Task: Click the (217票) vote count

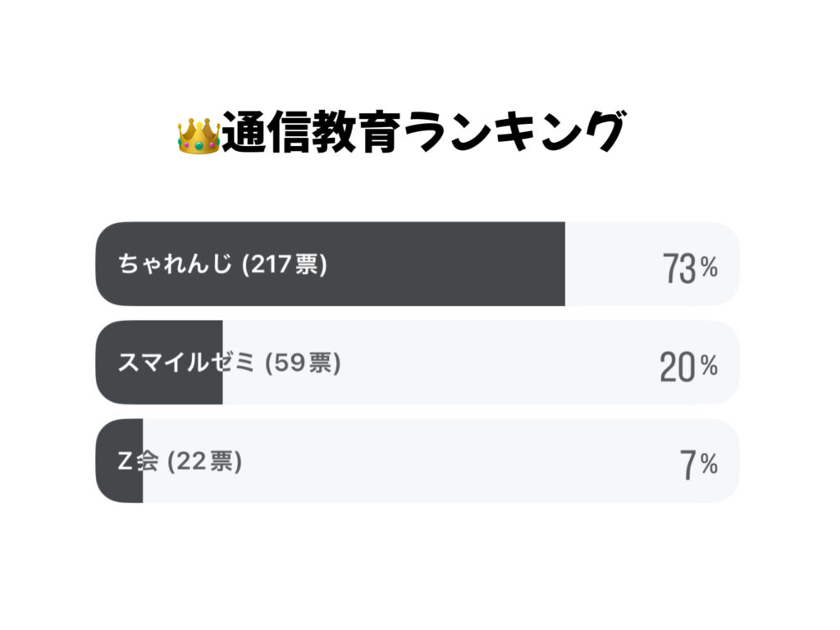Action: (x=285, y=265)
